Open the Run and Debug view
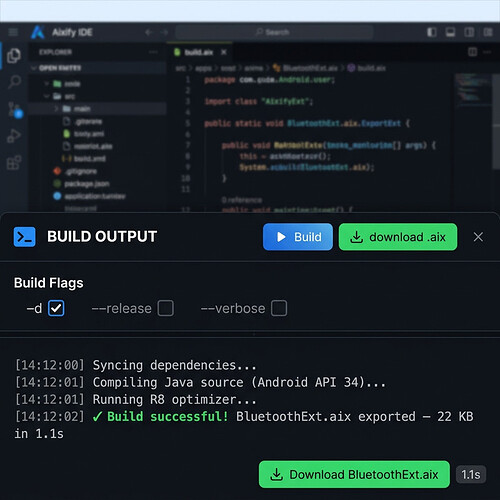The height and width of the screenshot is (500, 500). coord(14,136)
